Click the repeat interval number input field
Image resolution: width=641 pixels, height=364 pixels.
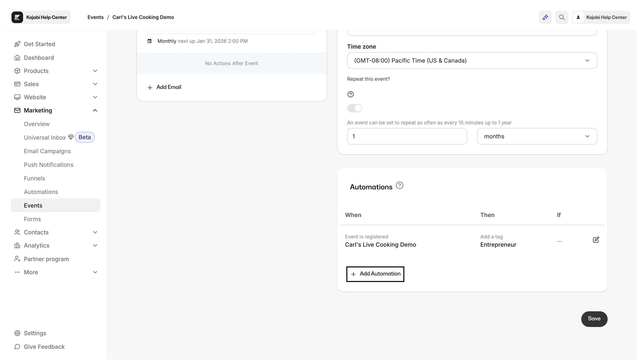[407, 136]
